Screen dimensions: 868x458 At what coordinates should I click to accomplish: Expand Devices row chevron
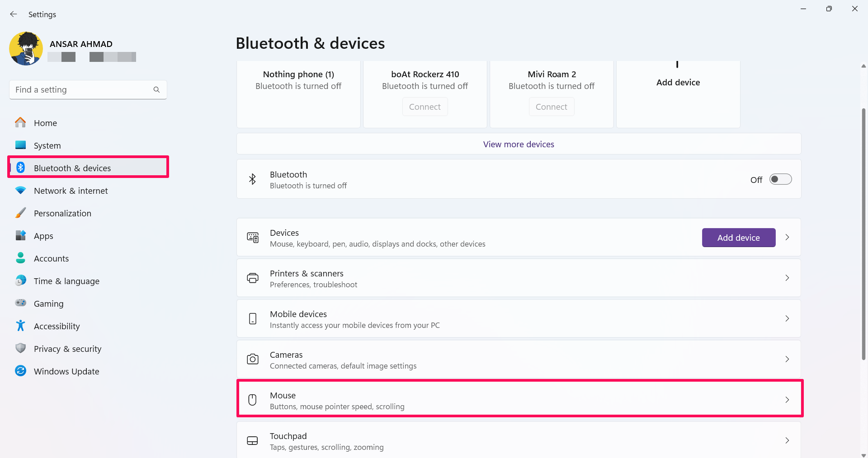[787, 237]
